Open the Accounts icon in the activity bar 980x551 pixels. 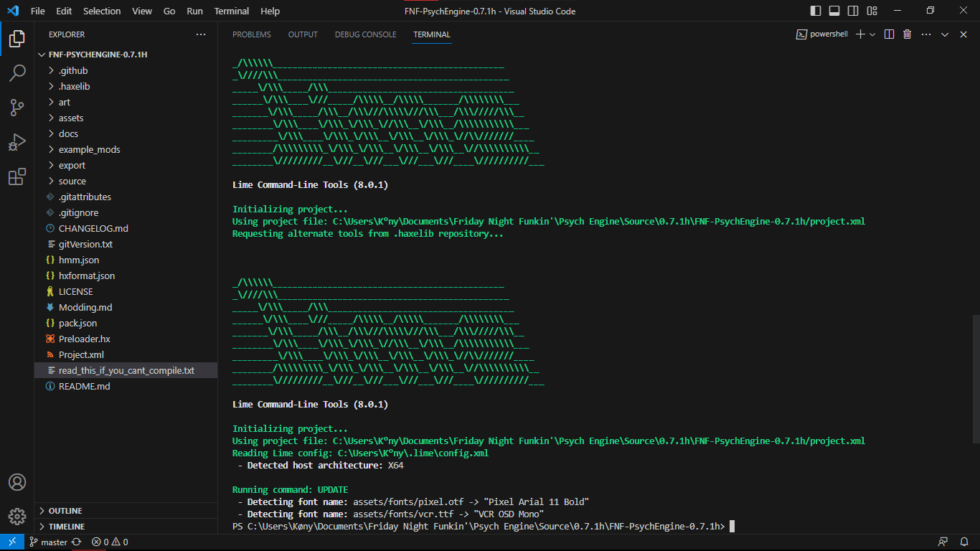17,483
